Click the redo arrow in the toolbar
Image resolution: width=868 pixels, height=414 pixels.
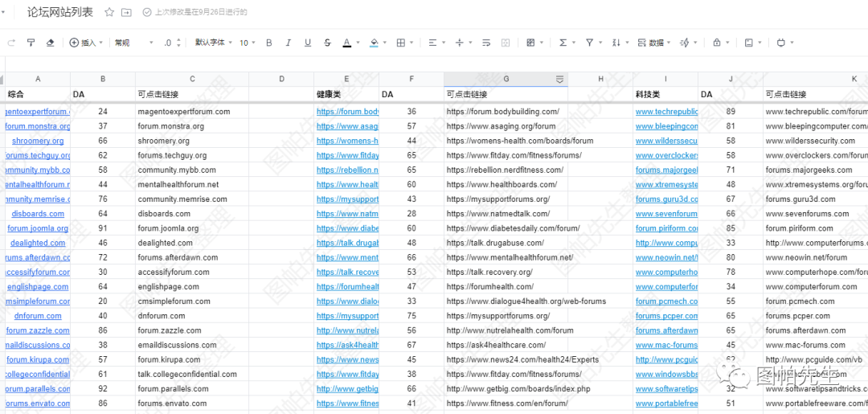tap(11, 43)
